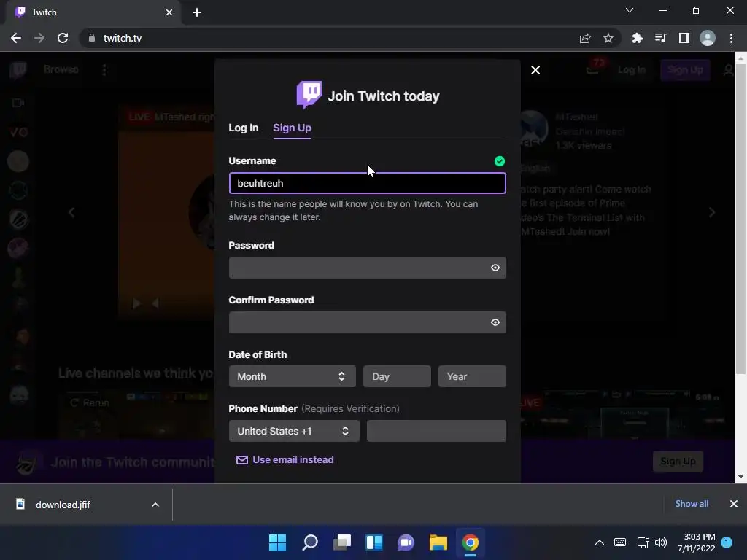
Task: Open the United States +1 country dropdown
Action: [294, 431]
